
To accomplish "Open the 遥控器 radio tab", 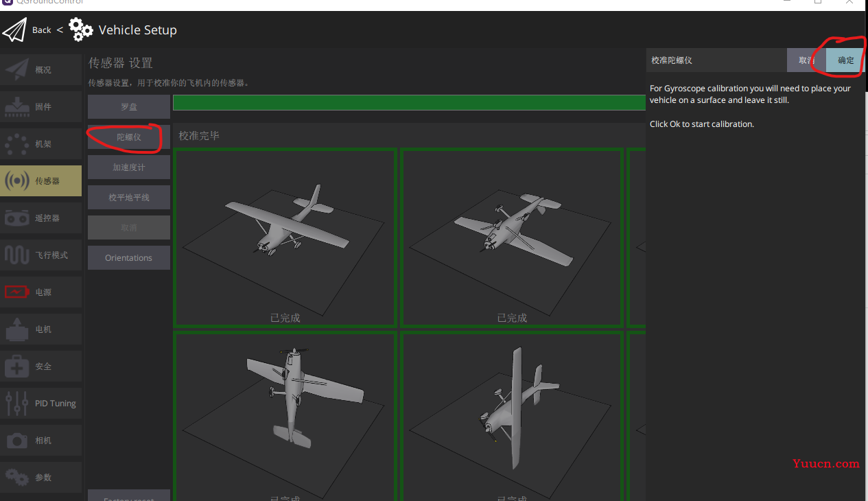I will tap(41, 218).
